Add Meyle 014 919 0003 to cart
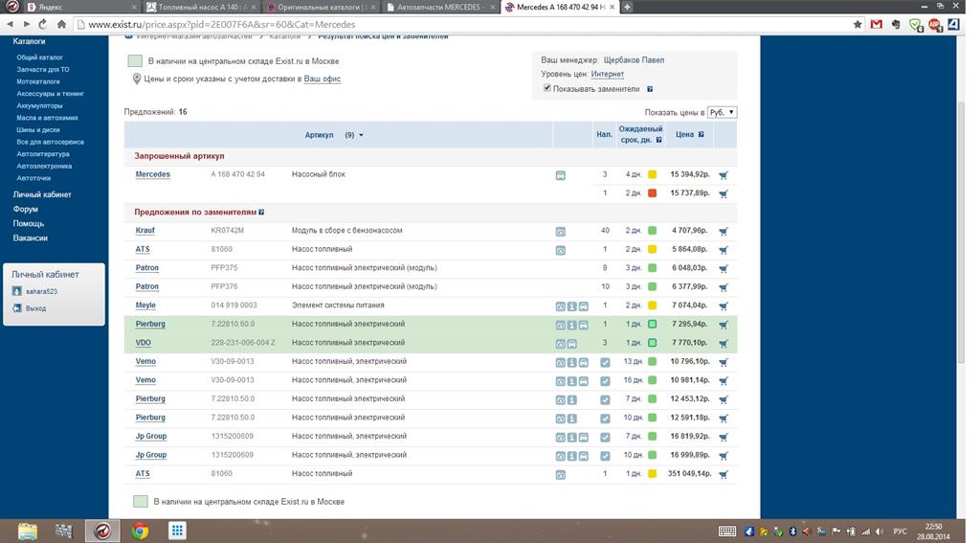This screenshot has width=980, height=543. point(724,306)
